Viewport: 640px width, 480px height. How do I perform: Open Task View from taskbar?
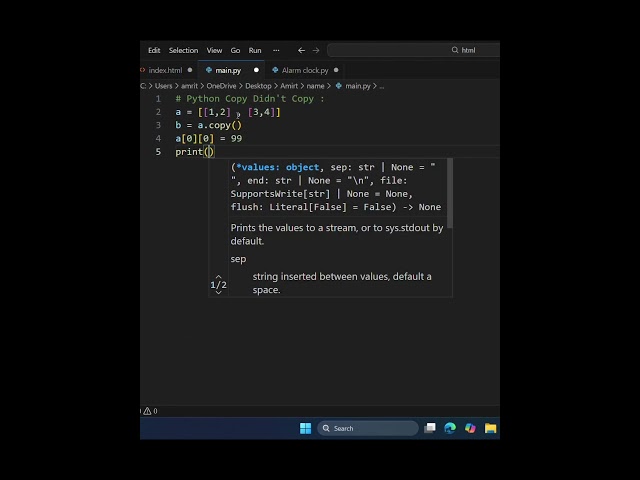point(430,428)
